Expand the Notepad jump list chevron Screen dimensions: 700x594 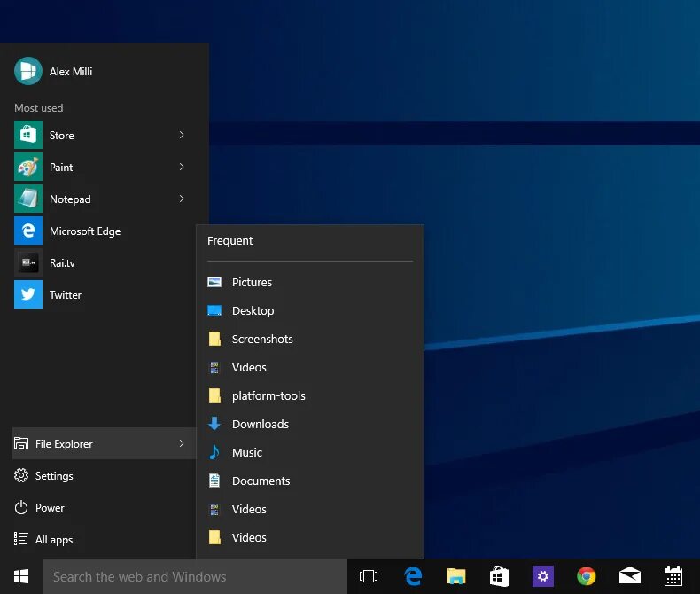182,199
